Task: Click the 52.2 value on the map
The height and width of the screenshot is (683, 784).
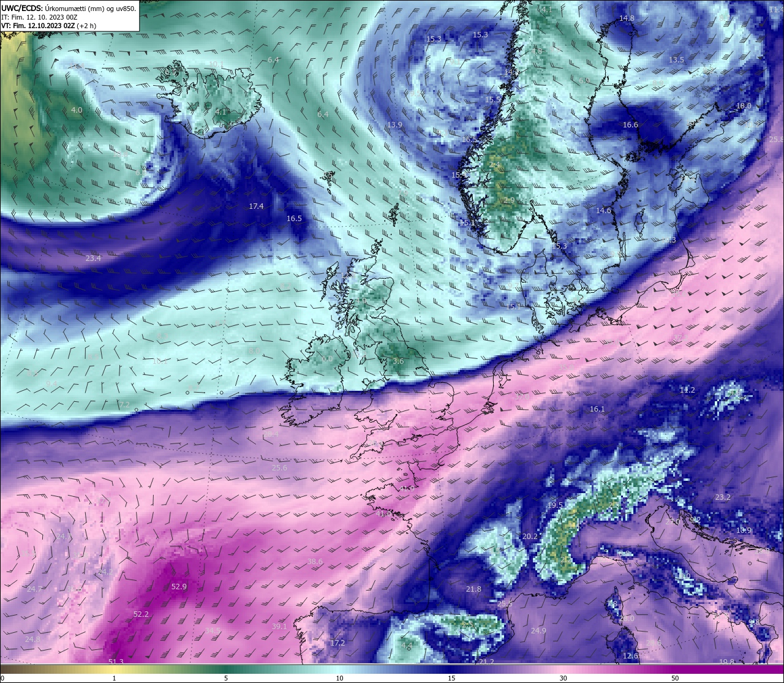Action: tap(141, 614)
